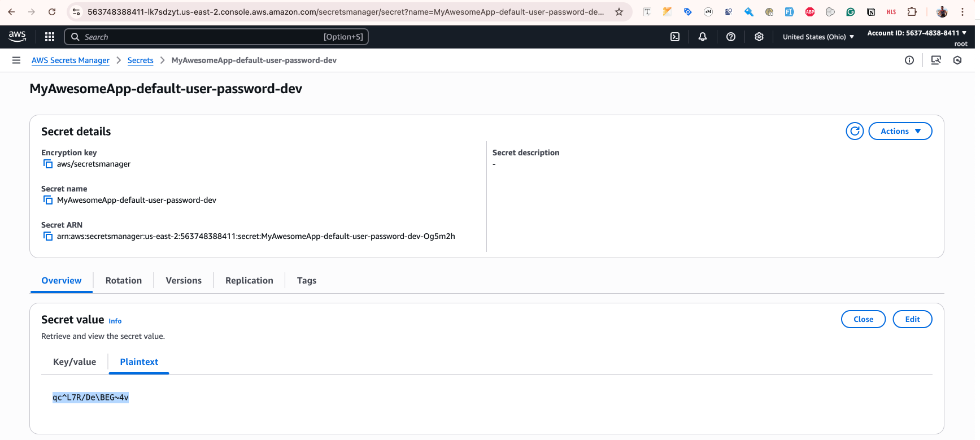Open the browser profile avatar
This screenshot has height=440, width=980.
coord(942,12)
